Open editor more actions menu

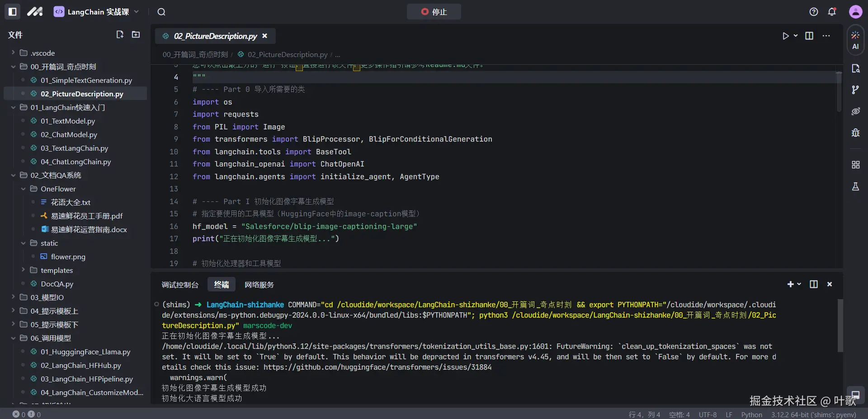[x=826, y=36]
